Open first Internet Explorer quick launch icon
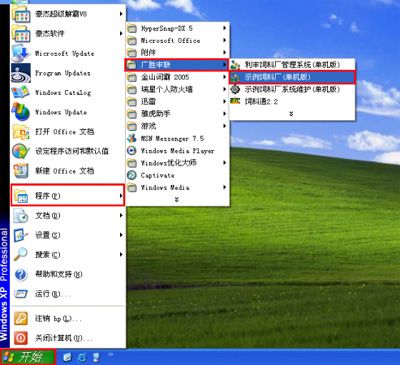The height and width of the screenshot is (365, 400). (x=68, y=357)
